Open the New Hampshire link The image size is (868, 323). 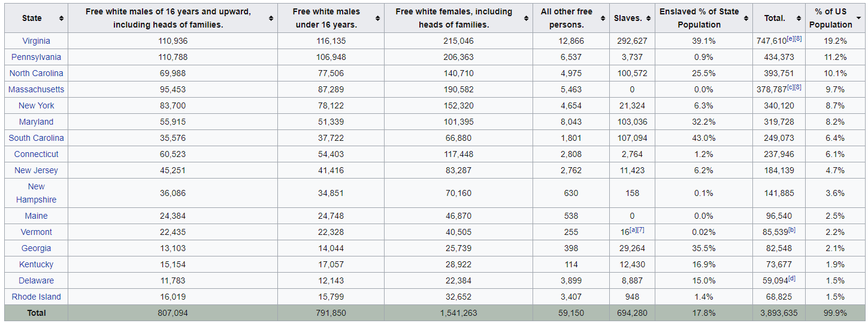pyautogui.click(x=36, y=193)
